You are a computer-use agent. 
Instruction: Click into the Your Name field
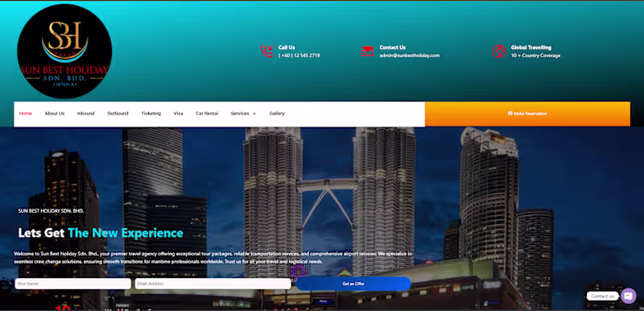click(73, 284)
